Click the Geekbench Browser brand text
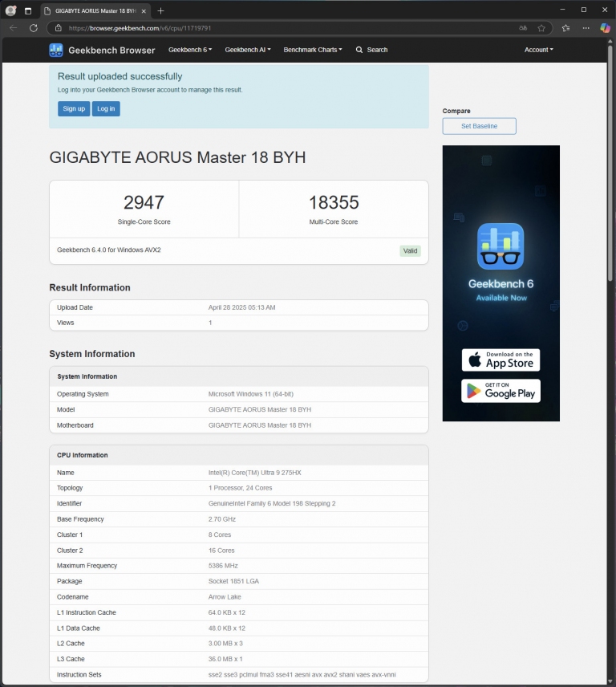The width and height of the screenshot is (616, 687). [x=111, y=51]
